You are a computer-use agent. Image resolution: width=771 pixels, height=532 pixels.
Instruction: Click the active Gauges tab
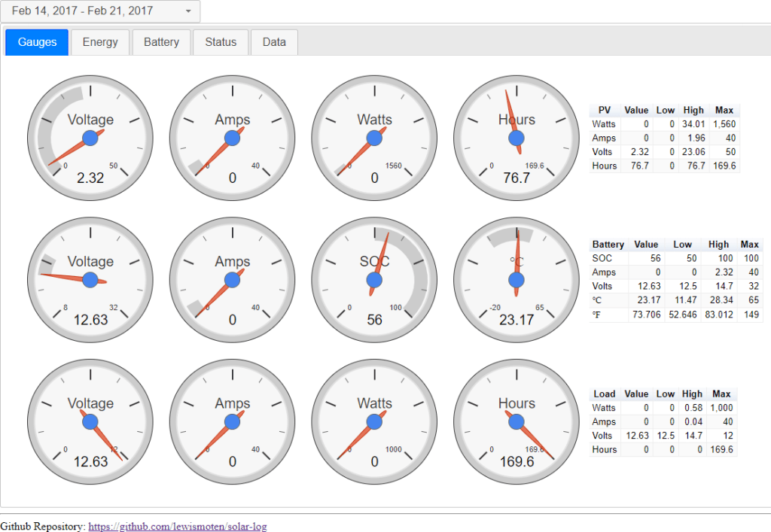coord(37,42)
